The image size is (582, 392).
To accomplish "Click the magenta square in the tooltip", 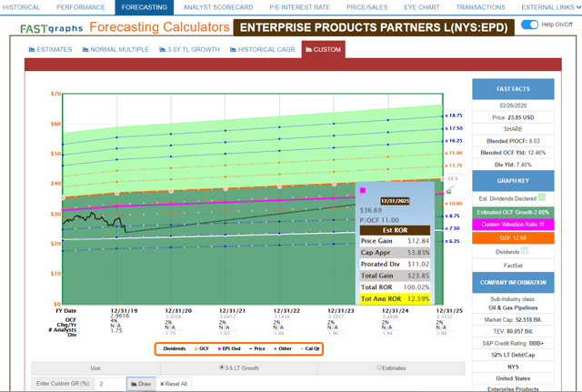I will coord(363,190).
